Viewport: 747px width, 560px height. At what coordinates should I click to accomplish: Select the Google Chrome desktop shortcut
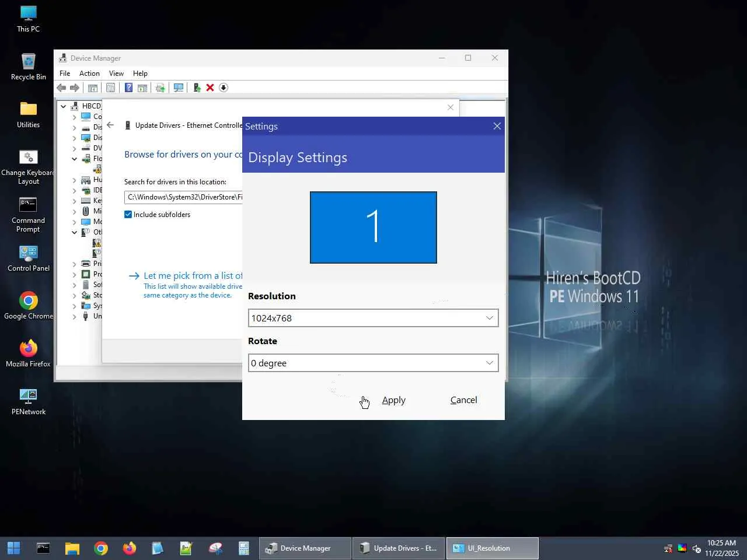pos(28,306)
